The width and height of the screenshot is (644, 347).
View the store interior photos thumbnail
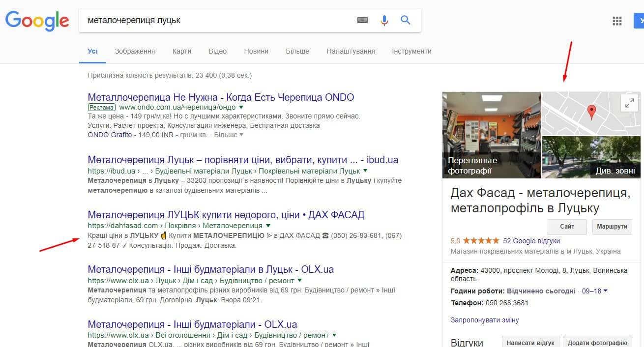point(492,135)
